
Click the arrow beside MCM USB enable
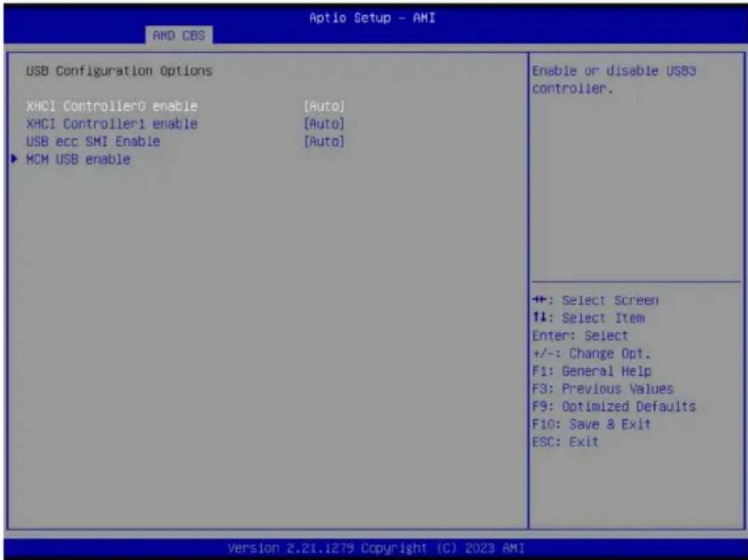(14, 159)
